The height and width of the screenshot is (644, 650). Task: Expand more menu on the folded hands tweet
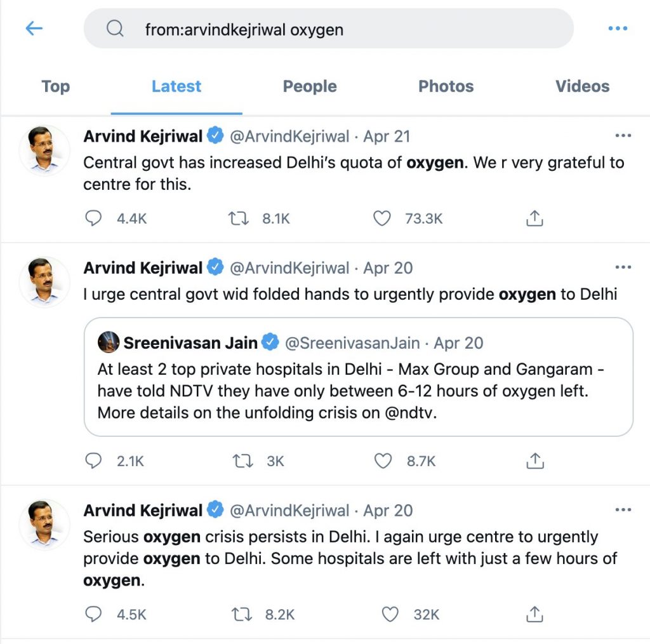click(x=623, y=267)
